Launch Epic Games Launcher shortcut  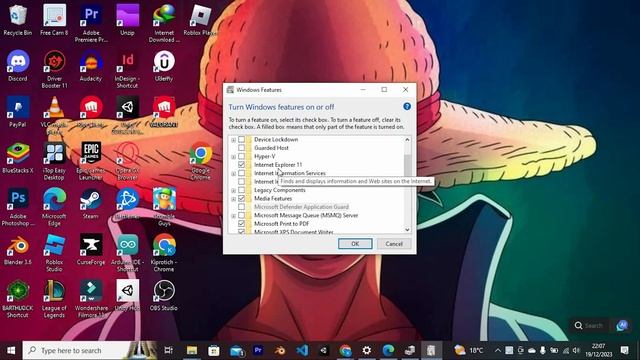click(x=91, y=161)
